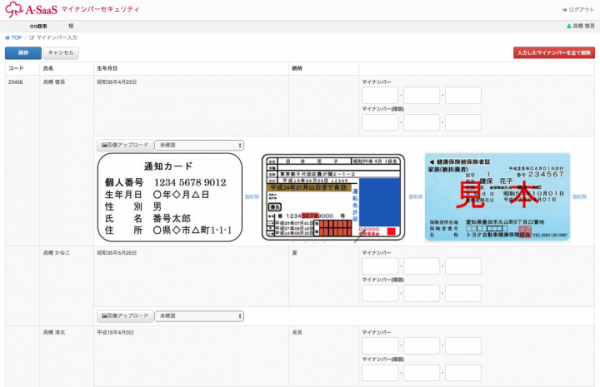Focus first マイナンバー box in 23456 row
This screenshot has width=600, height=387.
[380, 95]
